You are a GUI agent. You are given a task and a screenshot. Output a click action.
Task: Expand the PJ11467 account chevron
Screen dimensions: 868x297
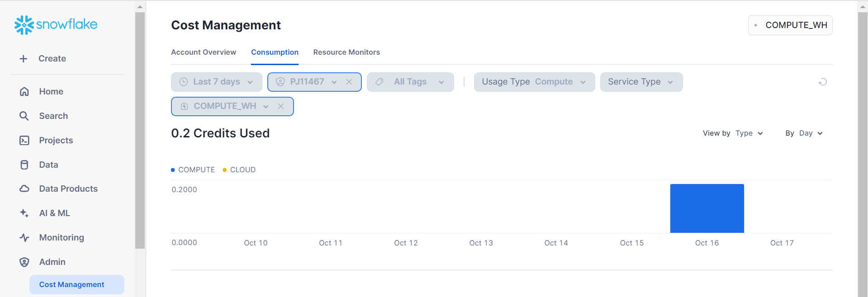pyautogui.click(x=334, y=82)
